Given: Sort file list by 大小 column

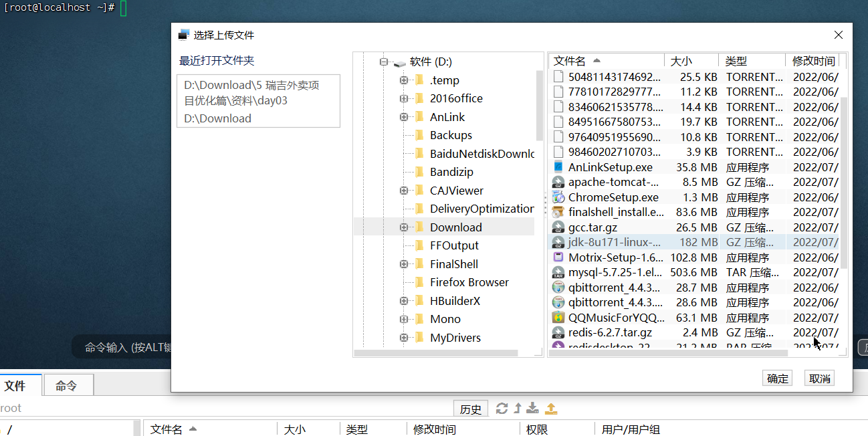Looking at the screenshot, I should click(x=691, y=61).
